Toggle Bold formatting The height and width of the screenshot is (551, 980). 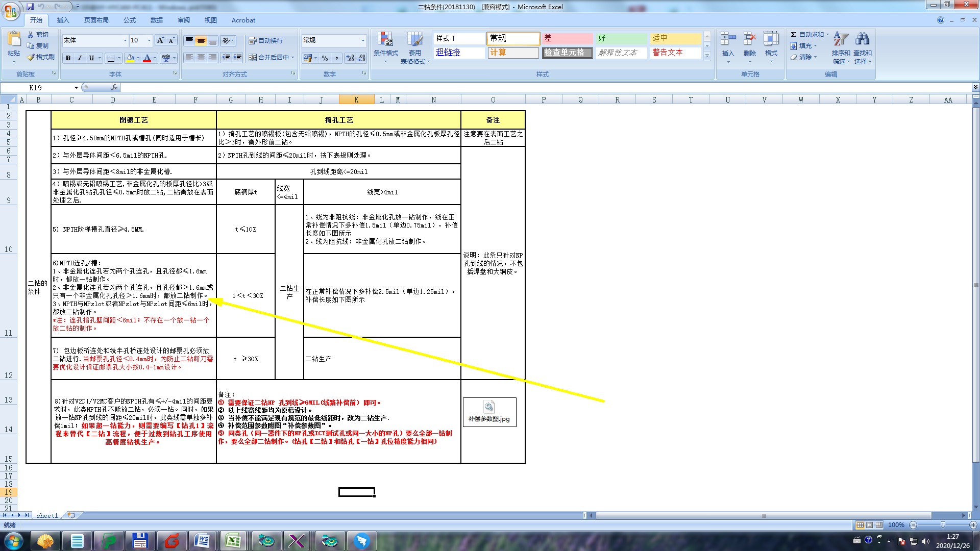[x=68, y=58]
